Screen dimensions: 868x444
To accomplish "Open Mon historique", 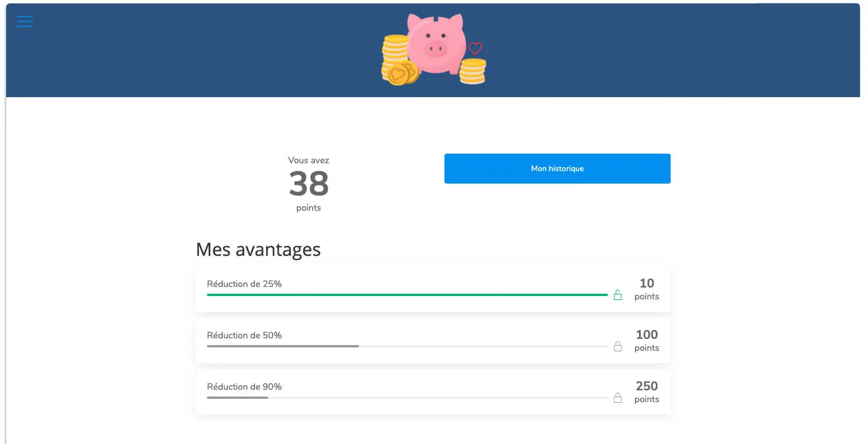I will point(557,168).
